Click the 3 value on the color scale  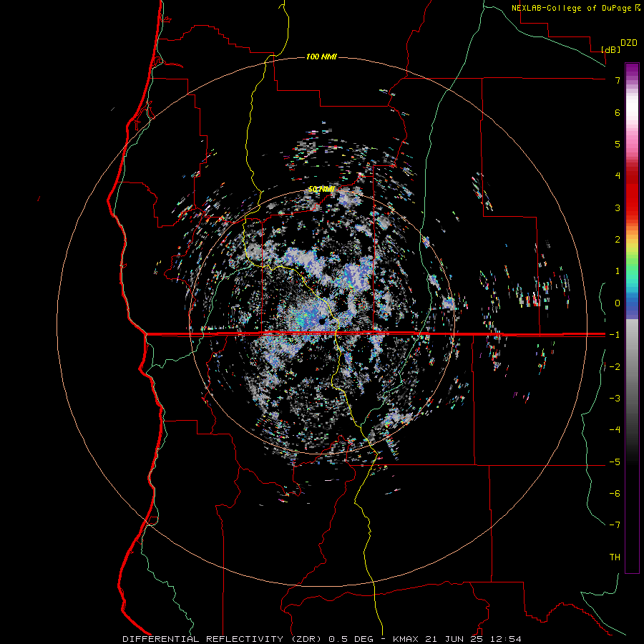point(618,208)
